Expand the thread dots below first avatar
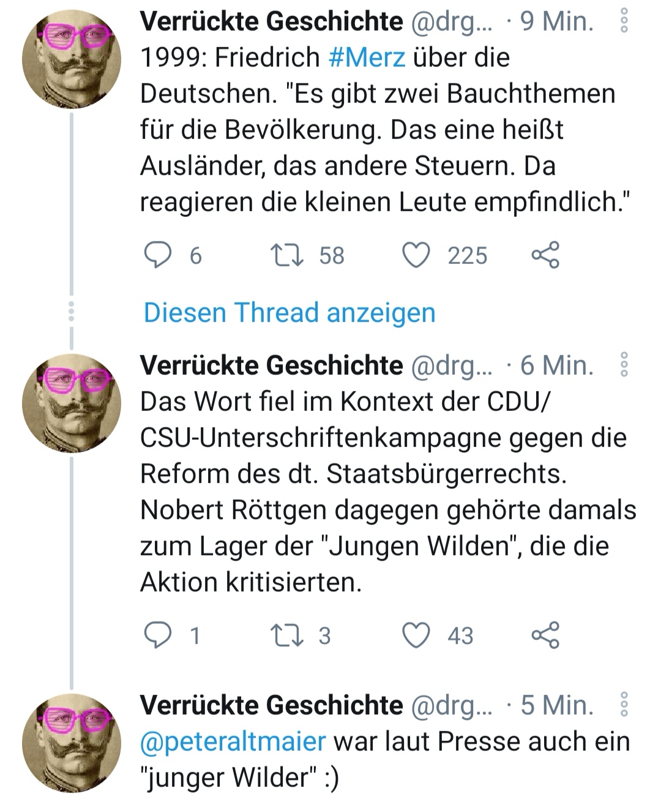This screenshot has height=812, width=661. tap(71, 312)
